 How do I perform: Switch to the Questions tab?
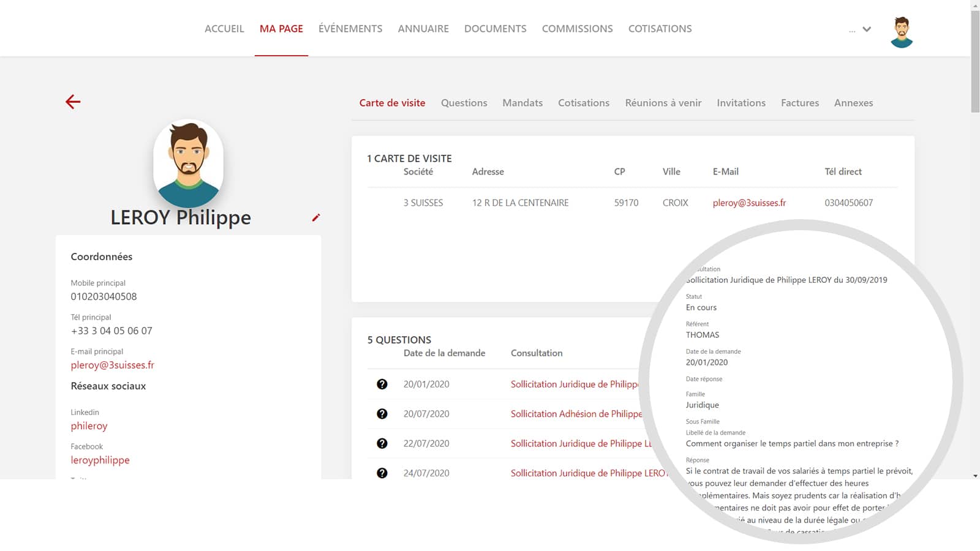pyautogui.click(x=464, y=103)
